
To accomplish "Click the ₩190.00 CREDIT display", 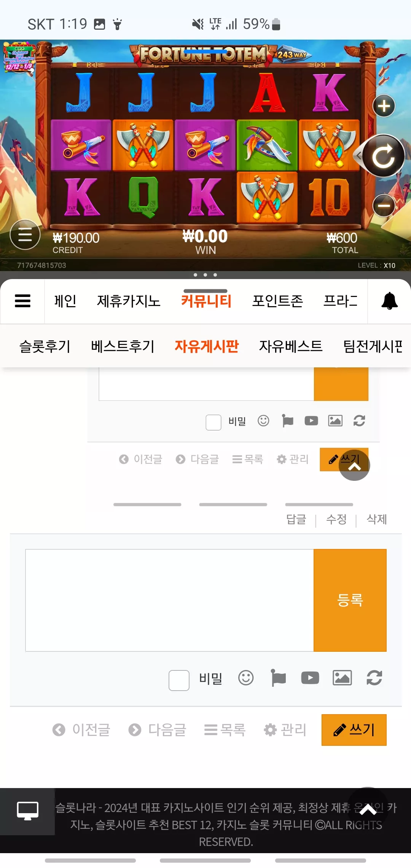I will [76, 243].
